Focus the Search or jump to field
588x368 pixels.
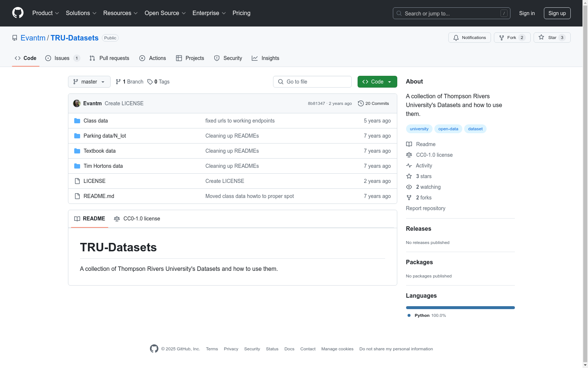coord(451,13)
